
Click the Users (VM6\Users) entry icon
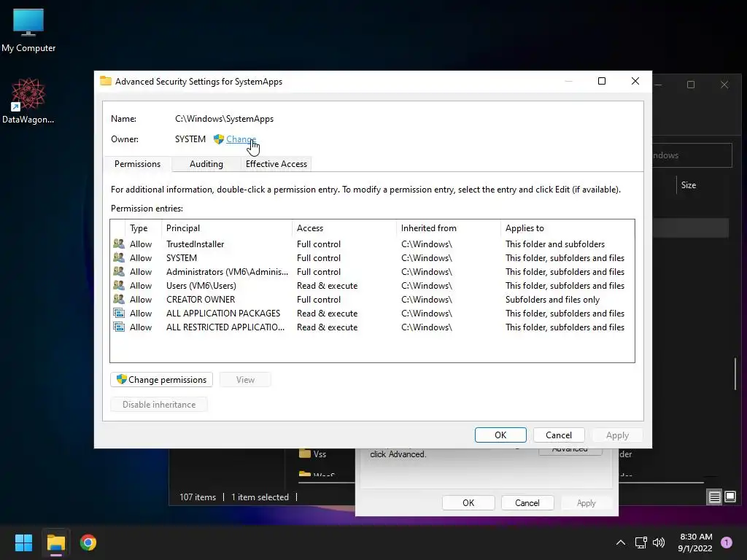tap(119, 285)
